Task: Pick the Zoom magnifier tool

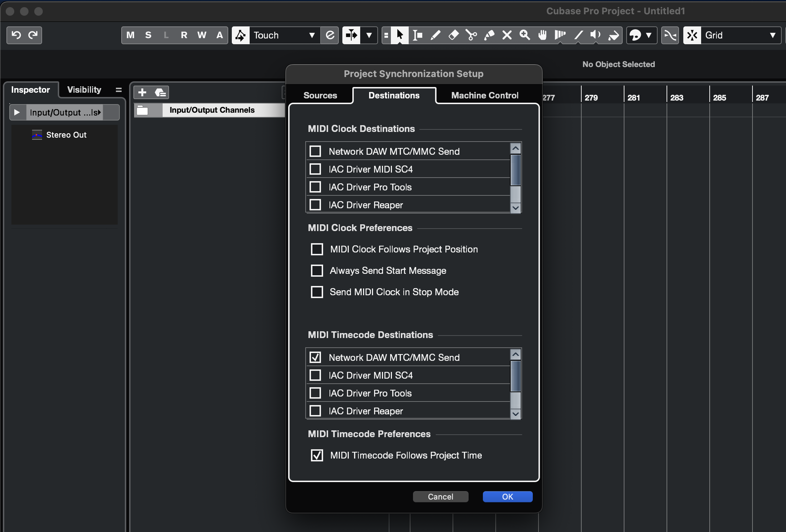Action: [525, 35]
